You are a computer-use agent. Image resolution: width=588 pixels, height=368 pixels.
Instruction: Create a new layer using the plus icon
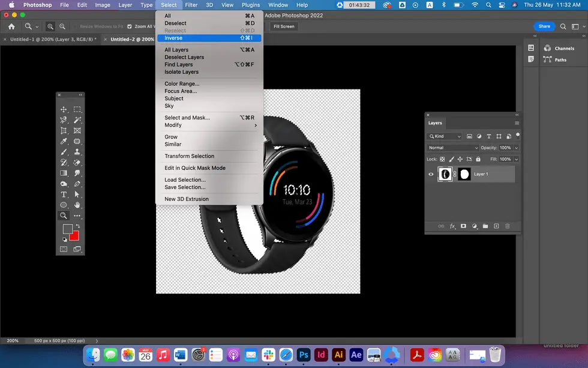coord(496,226)
